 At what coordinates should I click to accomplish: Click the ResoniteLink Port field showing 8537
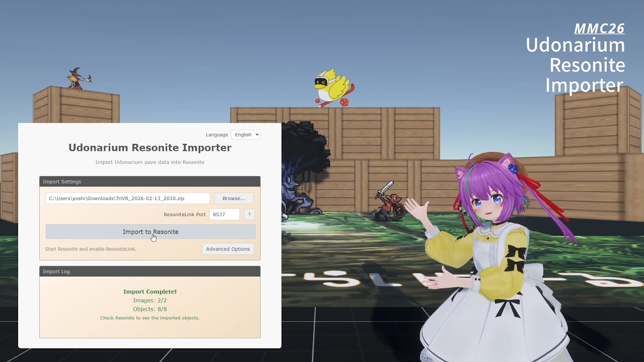[224, 214]
